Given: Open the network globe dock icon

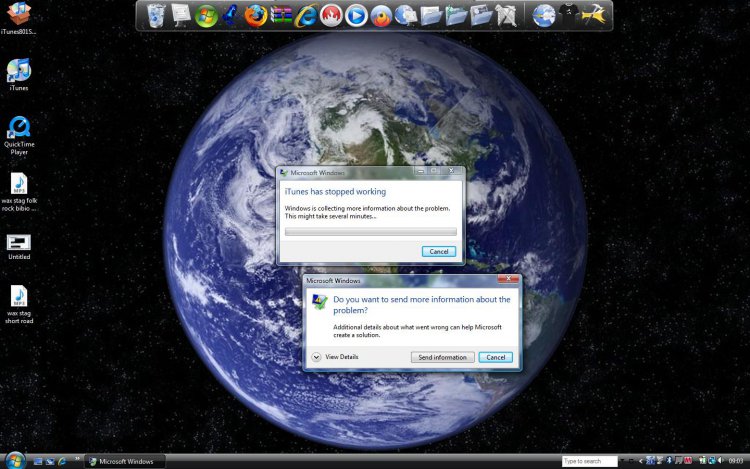Looking at the screenshot, I should 544,16.
